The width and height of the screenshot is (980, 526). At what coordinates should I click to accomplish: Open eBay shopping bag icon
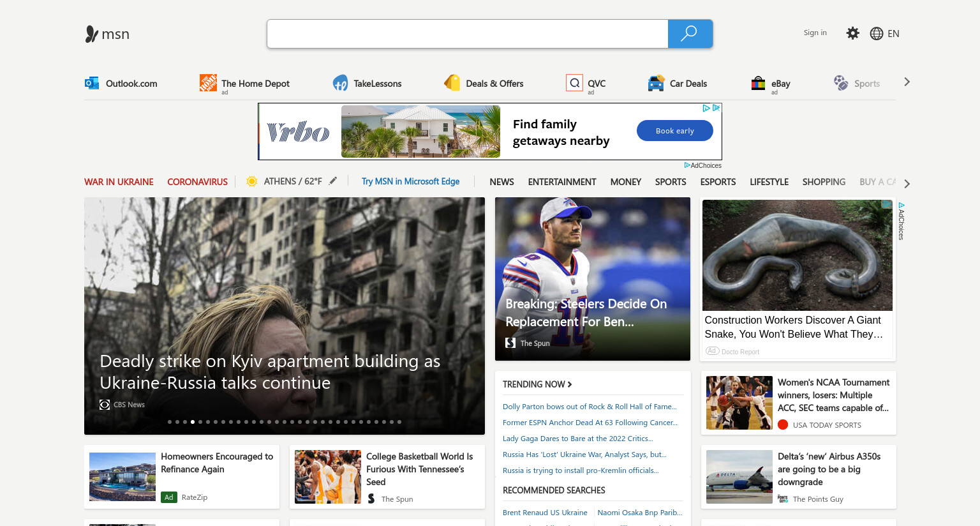pos(758,83)
